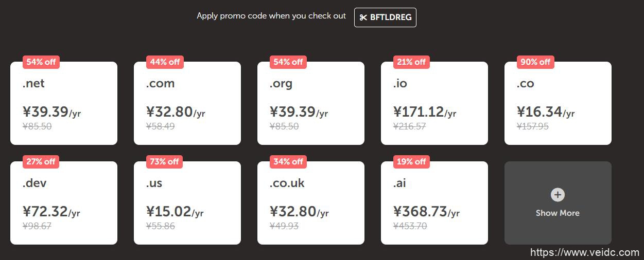Click the ¥171.12/yr price on .io

(x=425, y=112)
